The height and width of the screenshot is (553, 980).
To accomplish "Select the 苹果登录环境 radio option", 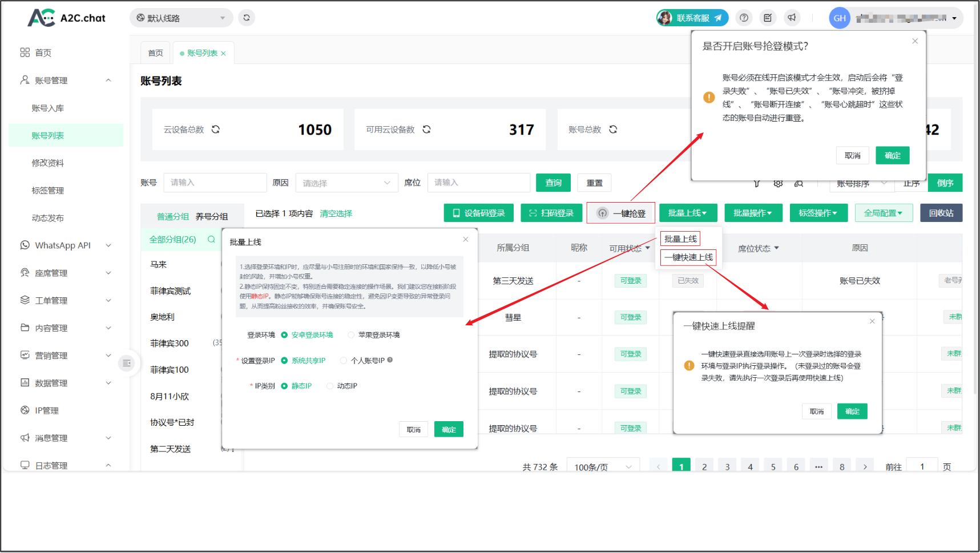I will coord(351,335).
